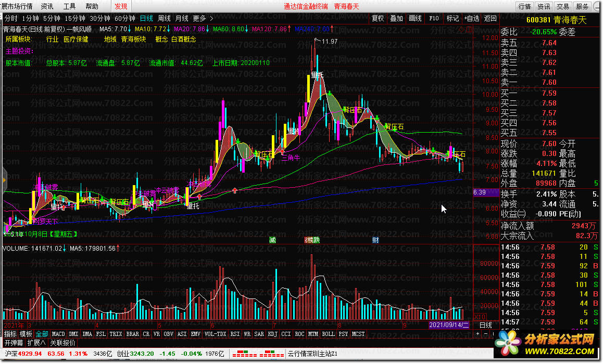Choose the DMI indicator
This screenshot has width=604, height=364.
pyautogui.click(x=73, y=334)
